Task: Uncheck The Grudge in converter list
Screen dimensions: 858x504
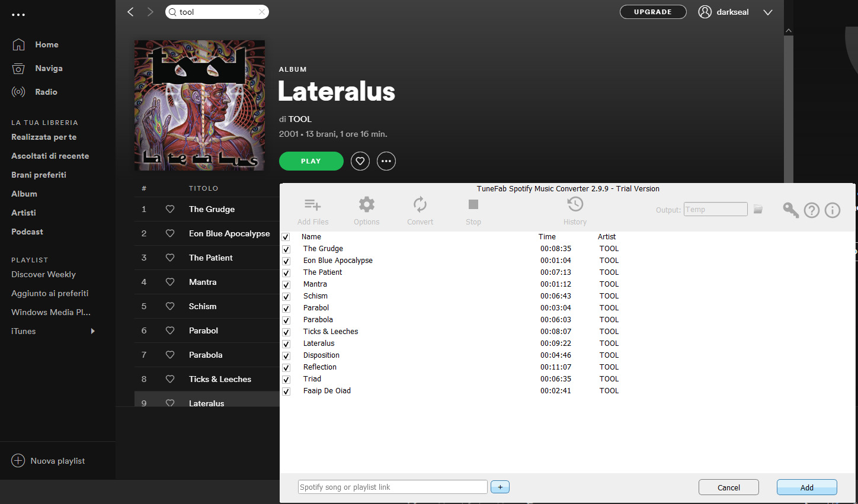Action: click(286, 249)
